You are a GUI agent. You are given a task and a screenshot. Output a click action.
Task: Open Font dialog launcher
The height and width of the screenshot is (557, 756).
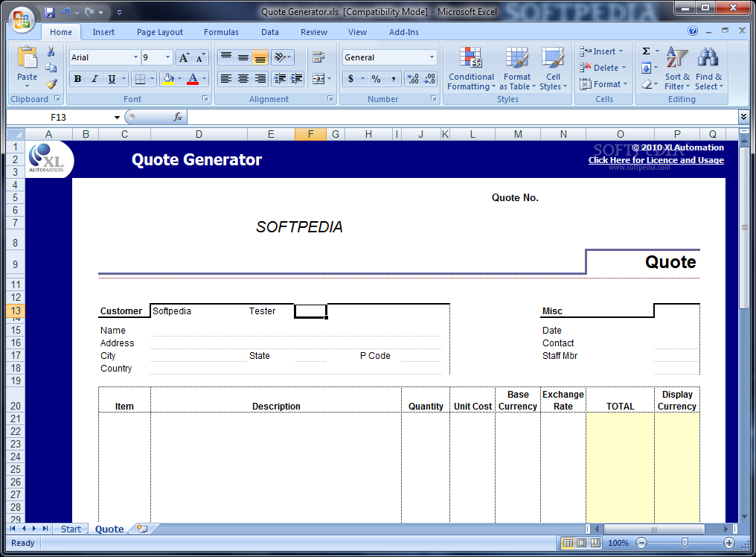click(x=205, y=98)
